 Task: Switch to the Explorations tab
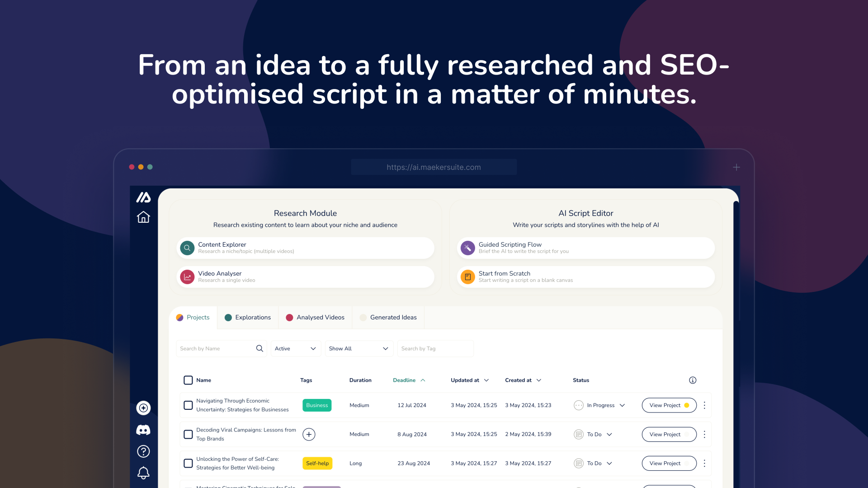(247, 318)
